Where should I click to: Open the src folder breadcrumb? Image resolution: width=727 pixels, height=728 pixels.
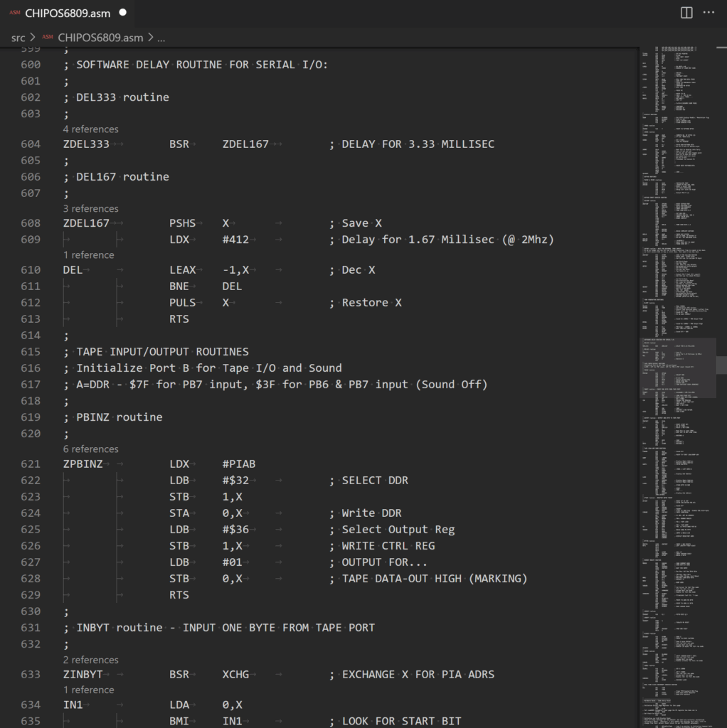tap(18, 38)
